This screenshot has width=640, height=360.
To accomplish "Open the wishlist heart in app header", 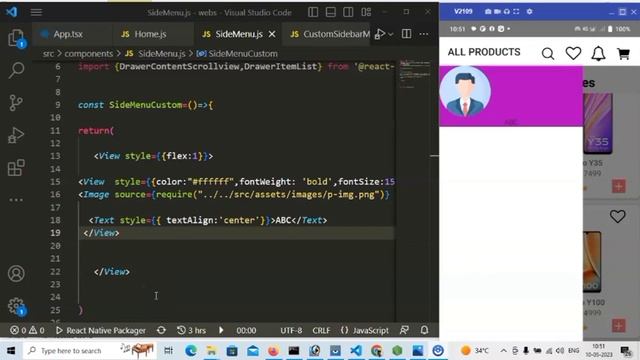I will click(x=573, y=53).
